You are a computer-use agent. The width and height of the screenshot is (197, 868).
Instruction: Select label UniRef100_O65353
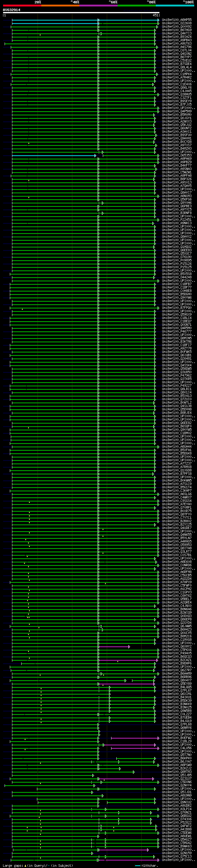tap(177, 155)
